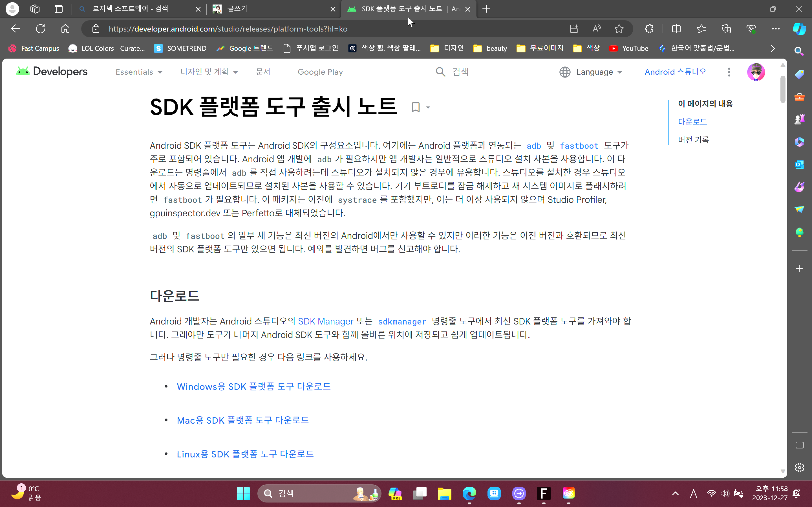Click the page vertical scrollbar thumb
Viewport: 812px width, 507px height.
(783, 89)
